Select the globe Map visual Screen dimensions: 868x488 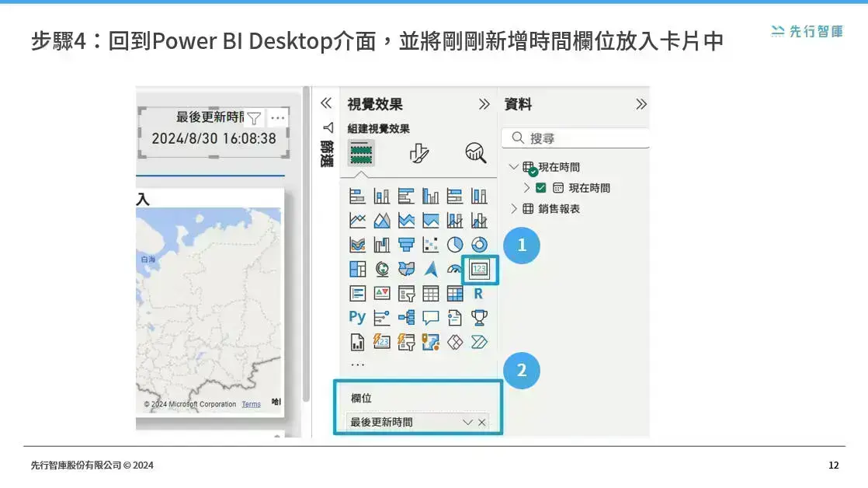[x=381, y=269]
